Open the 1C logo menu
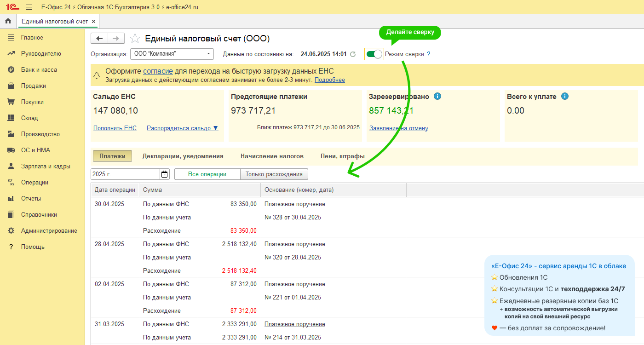Viewport: 644px width, 345px height. 12,7
